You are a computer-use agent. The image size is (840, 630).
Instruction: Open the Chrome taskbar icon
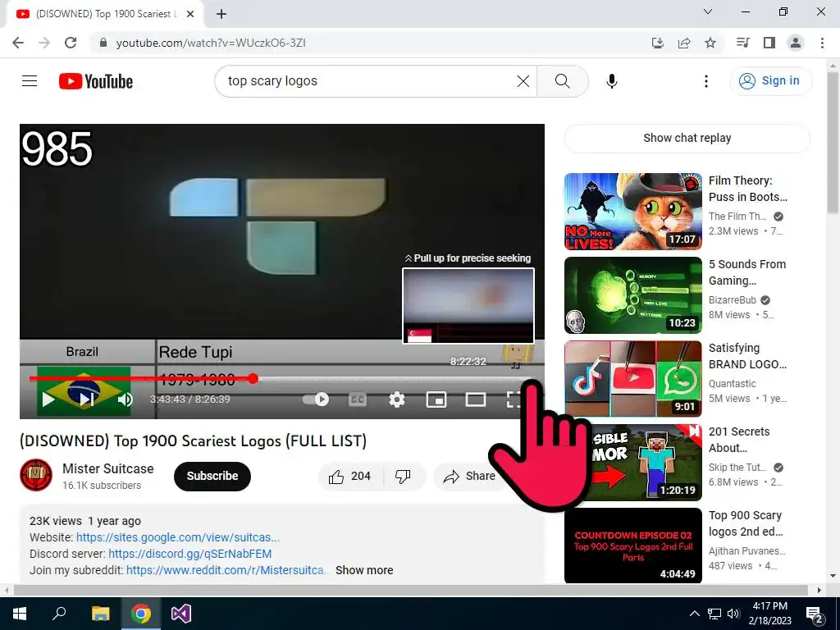point(141,614)
